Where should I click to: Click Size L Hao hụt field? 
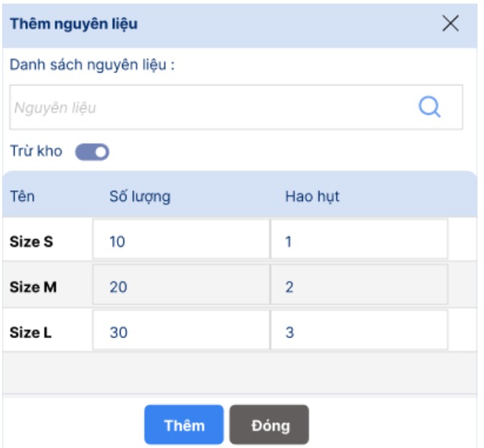point(359,333)
